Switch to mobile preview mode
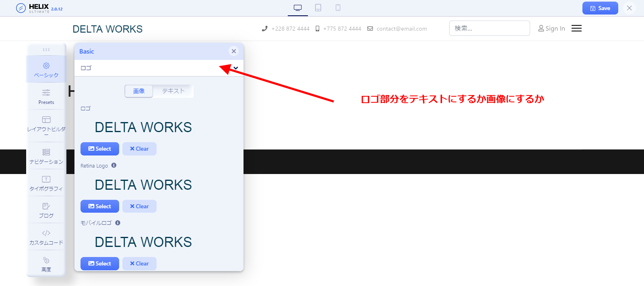The height and width of the screenshot is (286, 644). pyautogui.click(x=338, y=8)
